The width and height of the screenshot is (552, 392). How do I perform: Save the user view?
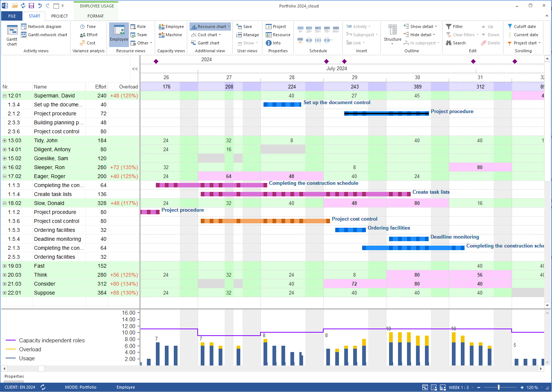pyautogui.click(x=244, y=27)
